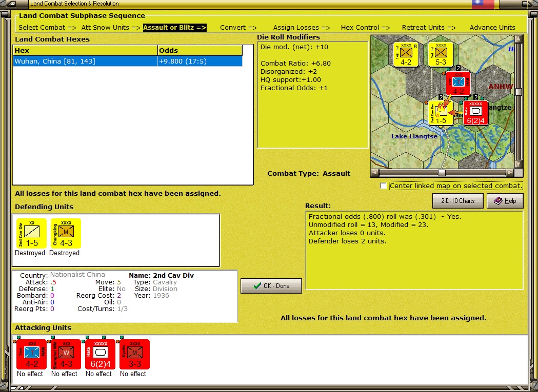Click Hata 6(2)4 HQ counter on map

click(475, 113)
